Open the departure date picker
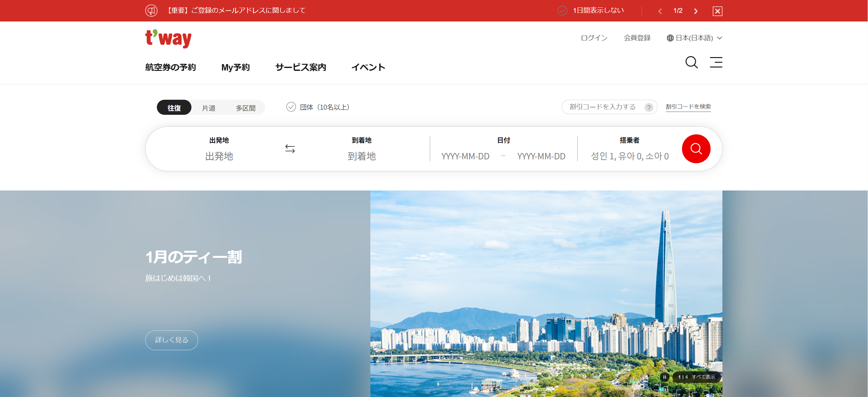 [465, 156]
